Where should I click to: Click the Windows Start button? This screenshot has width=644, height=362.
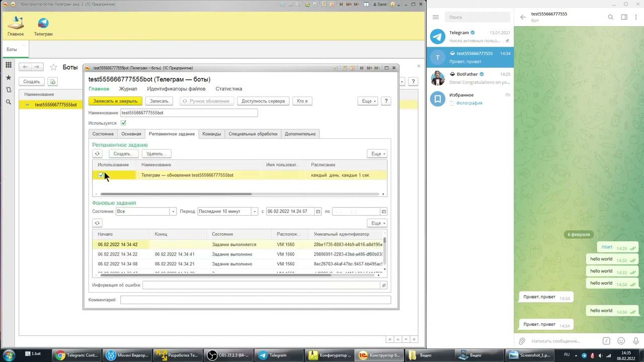[10, 355]
